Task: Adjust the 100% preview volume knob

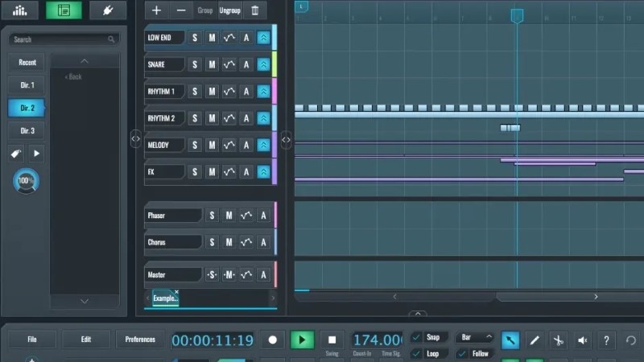Action: [26, 181]
